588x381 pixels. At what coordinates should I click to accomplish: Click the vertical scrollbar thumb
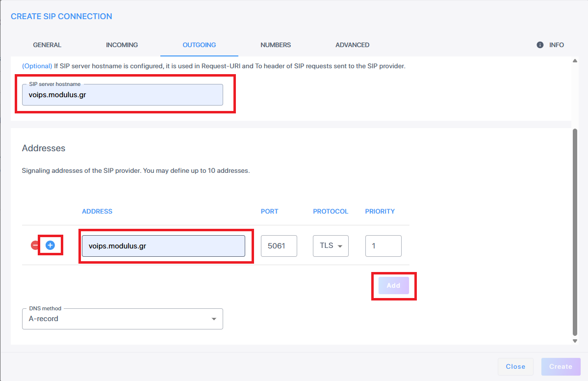point(575,231)
